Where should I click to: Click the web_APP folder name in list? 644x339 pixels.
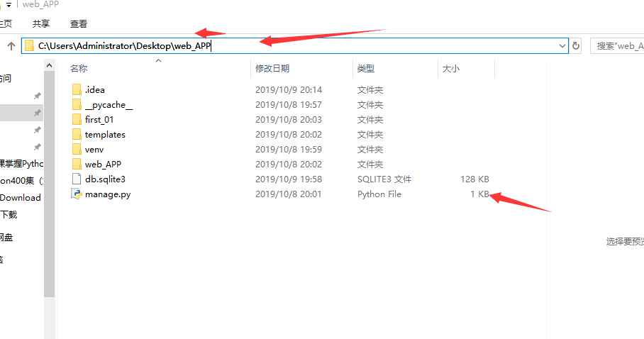[103, 165]
